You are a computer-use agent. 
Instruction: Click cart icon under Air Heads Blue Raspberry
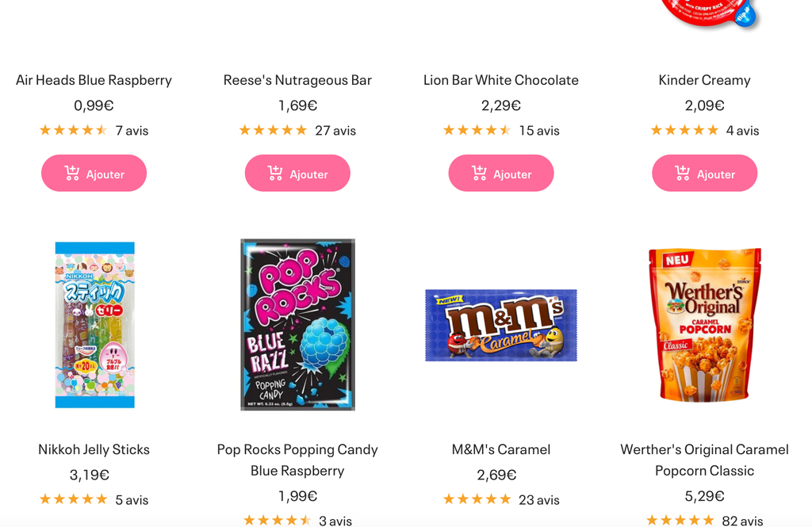(x=72, y=174)
